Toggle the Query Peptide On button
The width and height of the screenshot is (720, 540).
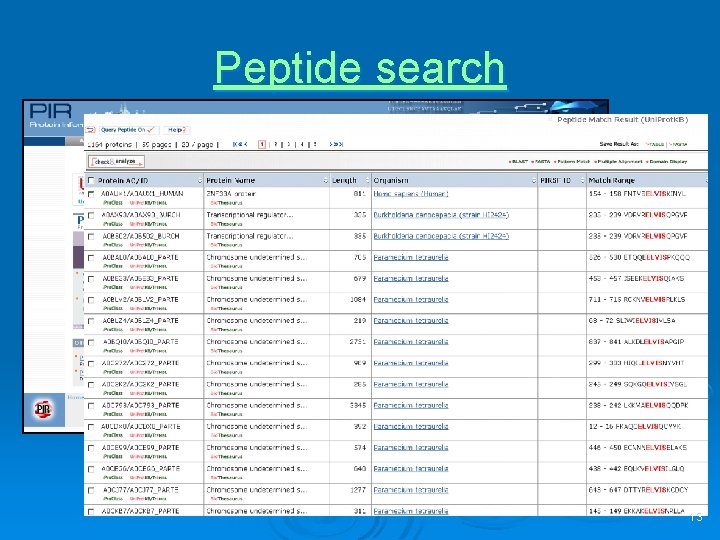128,130
